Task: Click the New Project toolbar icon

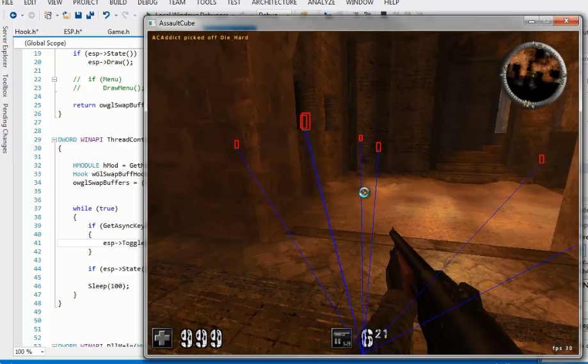Action: click(x=48, y=15)
